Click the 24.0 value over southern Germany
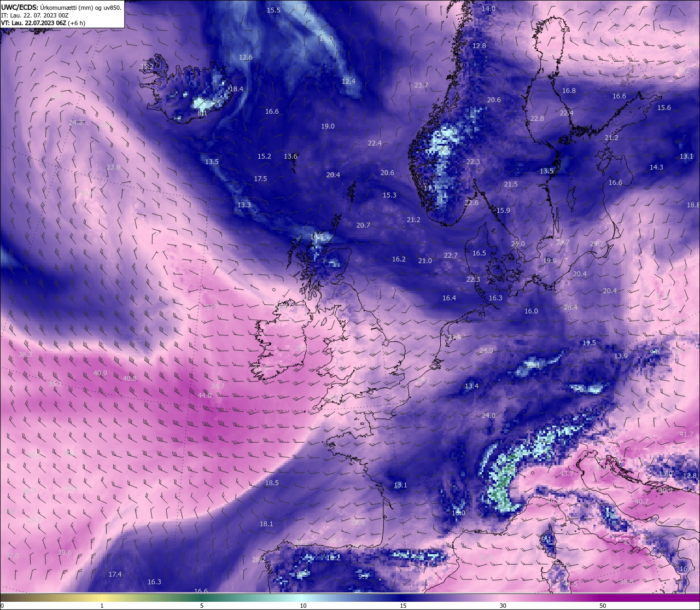 488,416
